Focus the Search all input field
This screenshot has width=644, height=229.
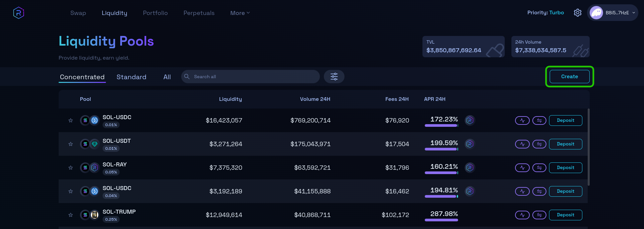pyautogui.click(x=251, y=77)
